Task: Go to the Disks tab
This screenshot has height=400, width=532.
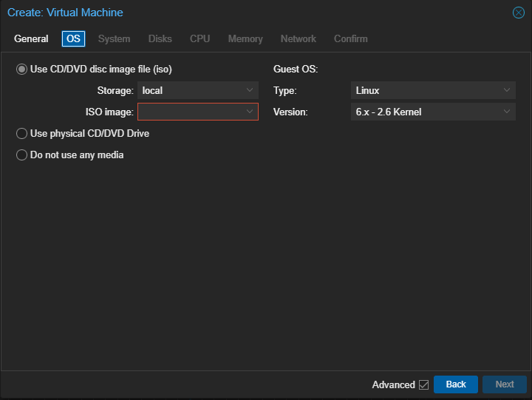Action: [160, 38]
